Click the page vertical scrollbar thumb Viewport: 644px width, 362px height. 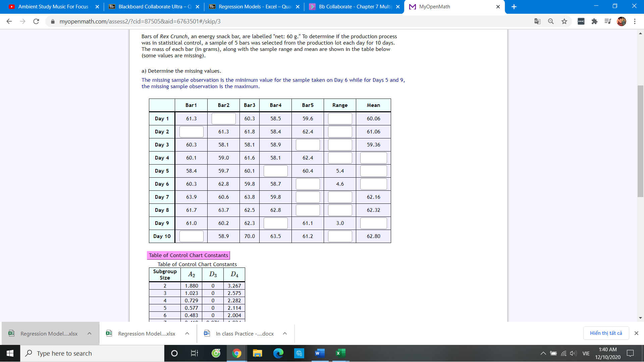click(640, 141)
